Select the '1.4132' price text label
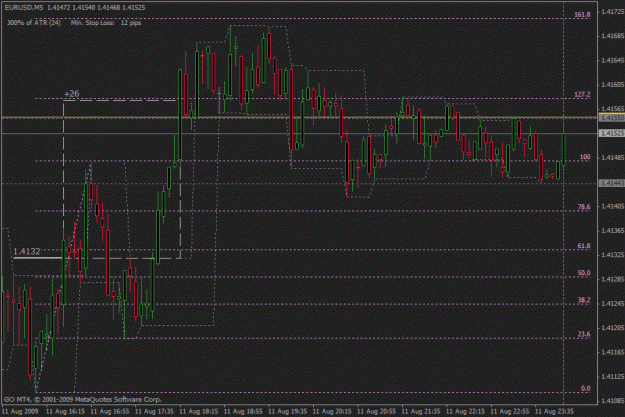This screenshot has width=625, height=417. pos(27,252)
